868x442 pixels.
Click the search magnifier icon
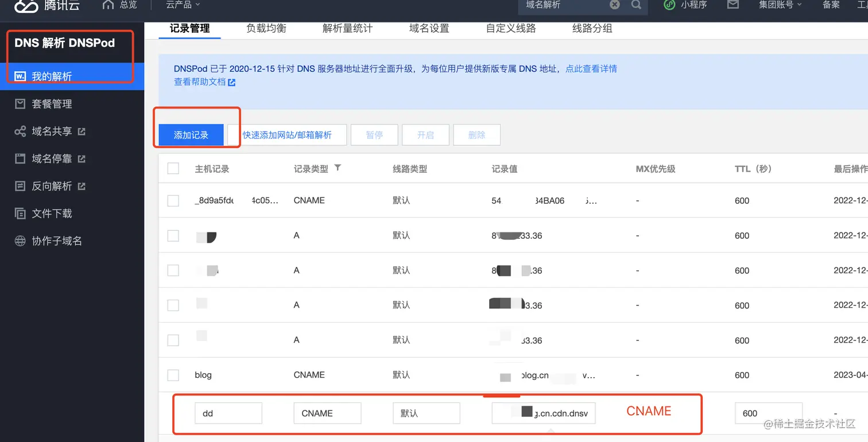coord(636,5)
